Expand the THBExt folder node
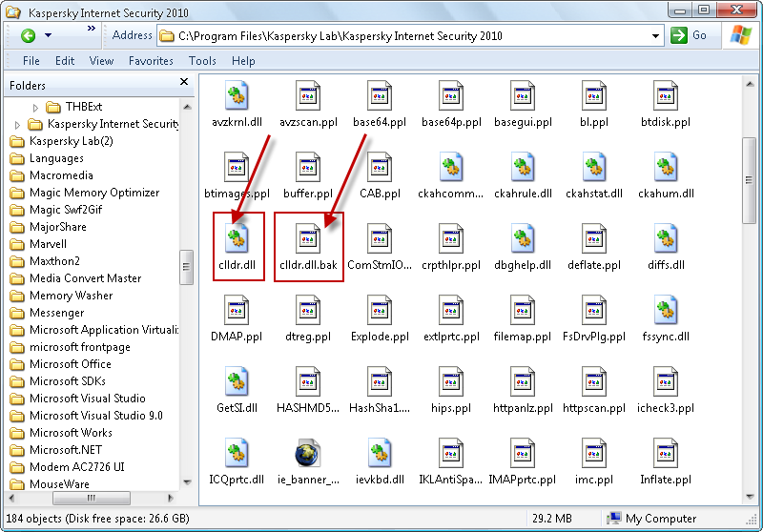The height and width of the screenshot is (532, 763). [35, 107]
